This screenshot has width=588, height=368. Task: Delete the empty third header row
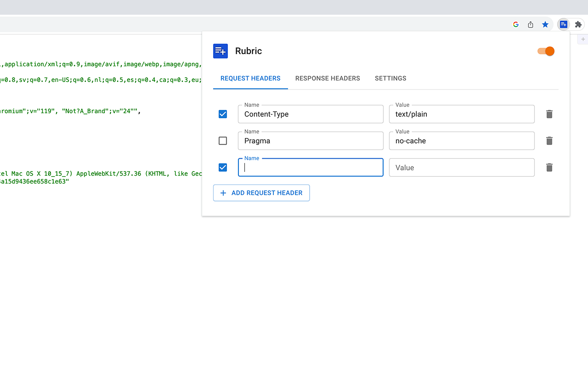tap(549, 167)
